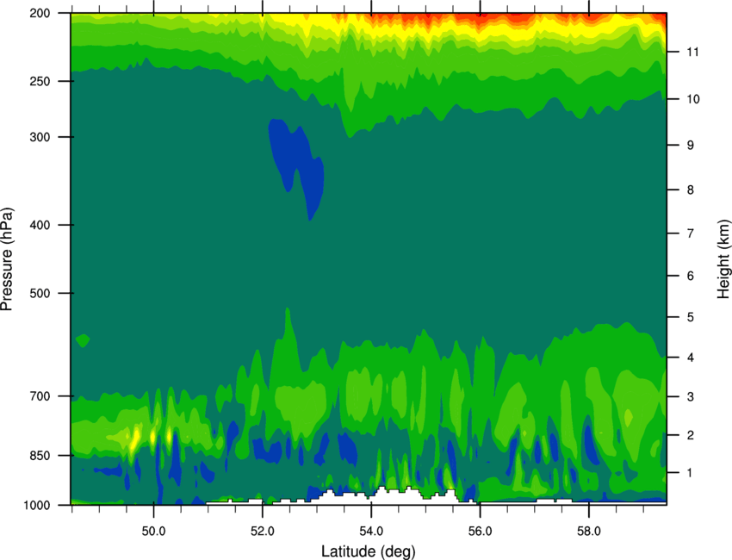The width and height of the screenshot is (732, 560).
Task: Click the 52.0 latitude tick label
Action: click(x=263, y=532)
